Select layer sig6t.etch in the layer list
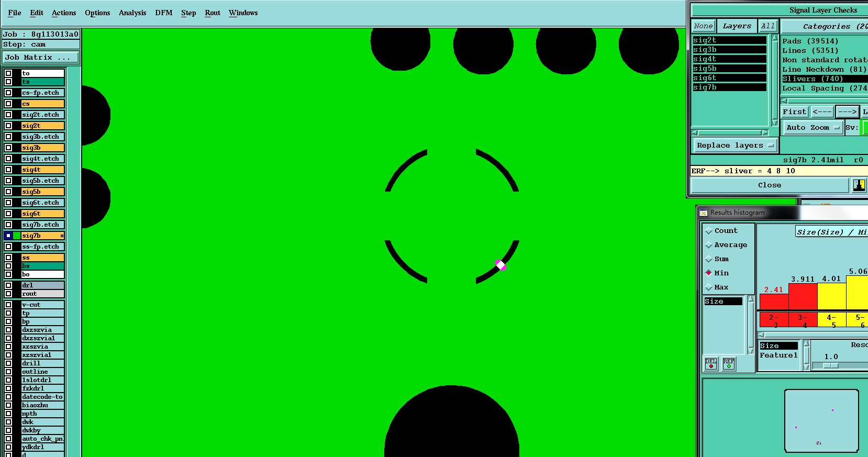This screenshot has width=868, height=457. [42, 203]
